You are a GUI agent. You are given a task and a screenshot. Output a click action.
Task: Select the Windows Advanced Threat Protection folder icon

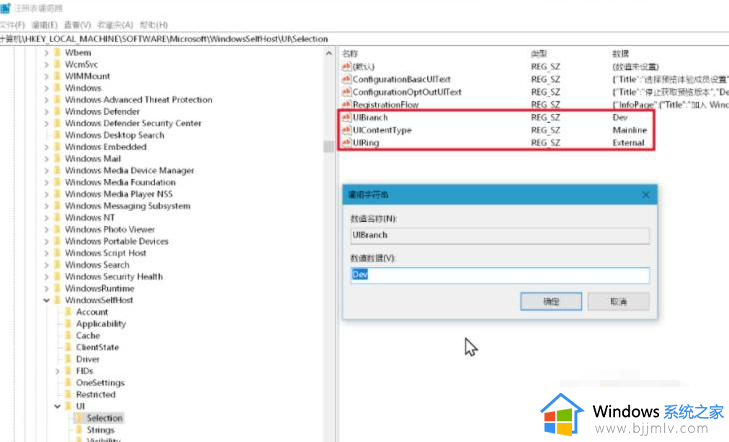coord(58,100)
